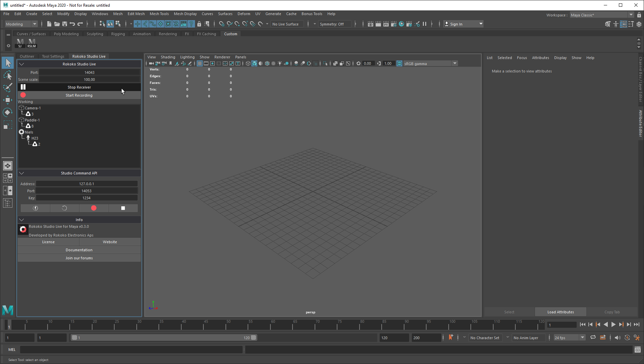Click the Save scene icon in status line
The width and height of the screenshot is (644, 364).
pyautogui.click(x=65, y=24)
